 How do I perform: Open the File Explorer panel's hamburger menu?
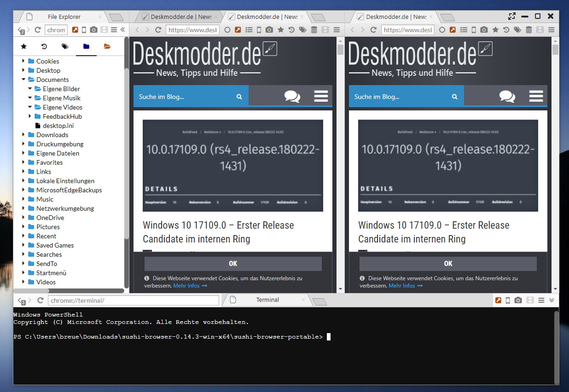click(x=114, y=30)
